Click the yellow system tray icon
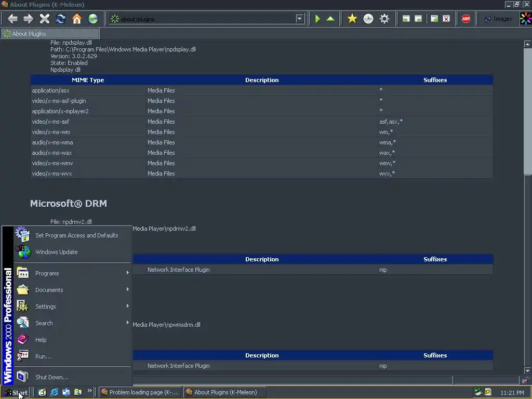The image size is (532, 399). [488, 392]
